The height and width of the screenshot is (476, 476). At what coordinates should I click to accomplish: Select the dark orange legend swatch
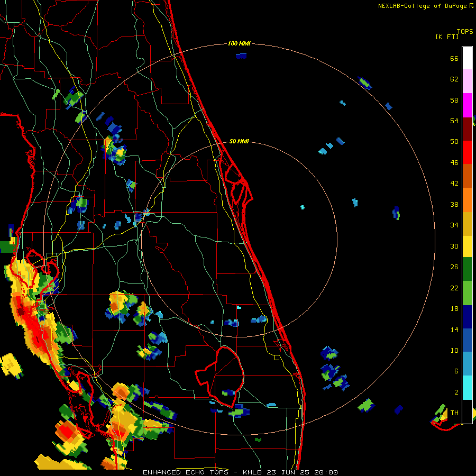pyautogui.click(x=467, y=176)
